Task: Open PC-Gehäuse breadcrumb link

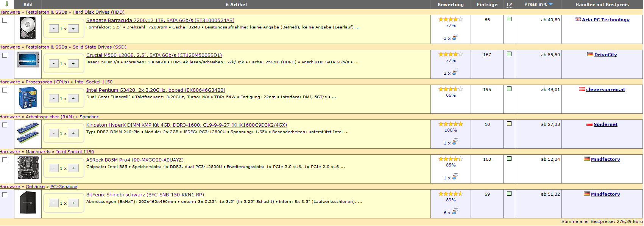Action: [64, 187]
